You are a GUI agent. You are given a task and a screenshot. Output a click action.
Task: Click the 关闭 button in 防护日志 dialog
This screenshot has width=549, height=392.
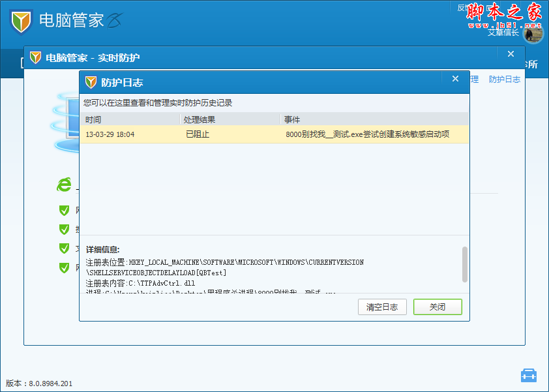click(438, 307)
